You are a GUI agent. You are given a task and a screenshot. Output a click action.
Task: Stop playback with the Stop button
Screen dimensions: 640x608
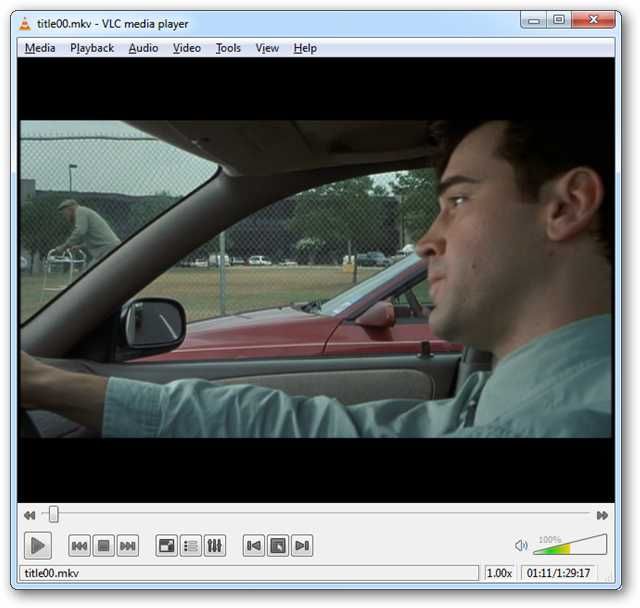[x=103, y=546]
